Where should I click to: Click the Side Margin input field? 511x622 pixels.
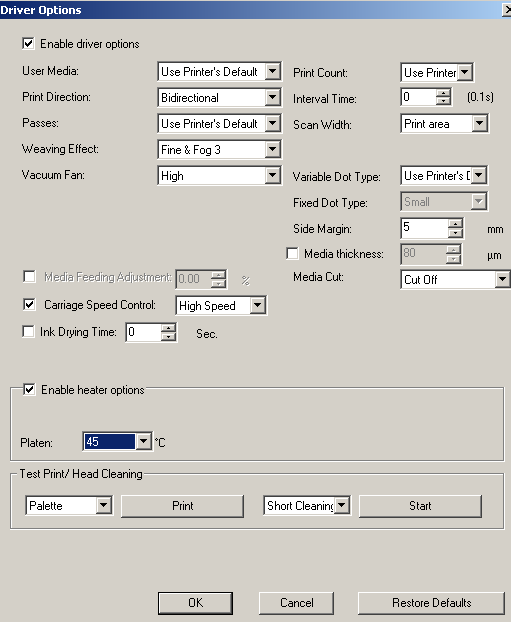[x=425, y=228]
